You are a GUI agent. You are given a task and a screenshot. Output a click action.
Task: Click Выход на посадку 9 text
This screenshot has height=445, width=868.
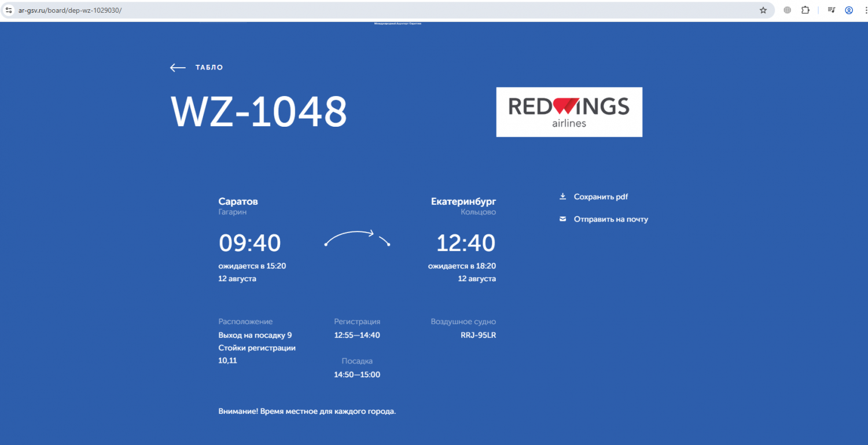click(x=255, y=335)
